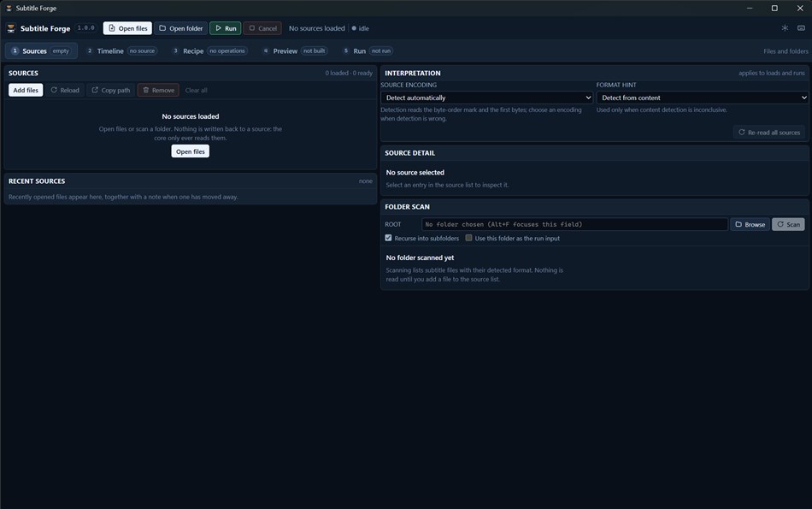812x509 pixels.
Task: Click the 'No source selected' text
Action: pos(415,173)
